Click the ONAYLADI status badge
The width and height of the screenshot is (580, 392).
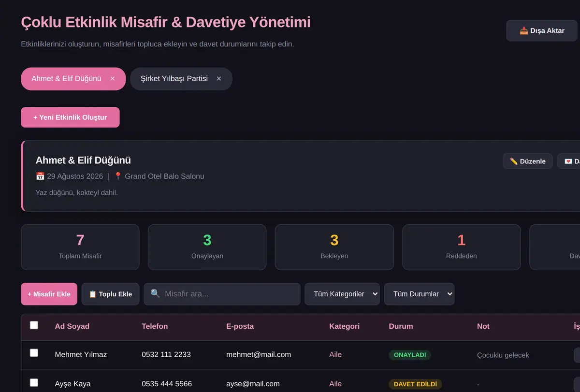pyautogui.click(x=410, y=355)
